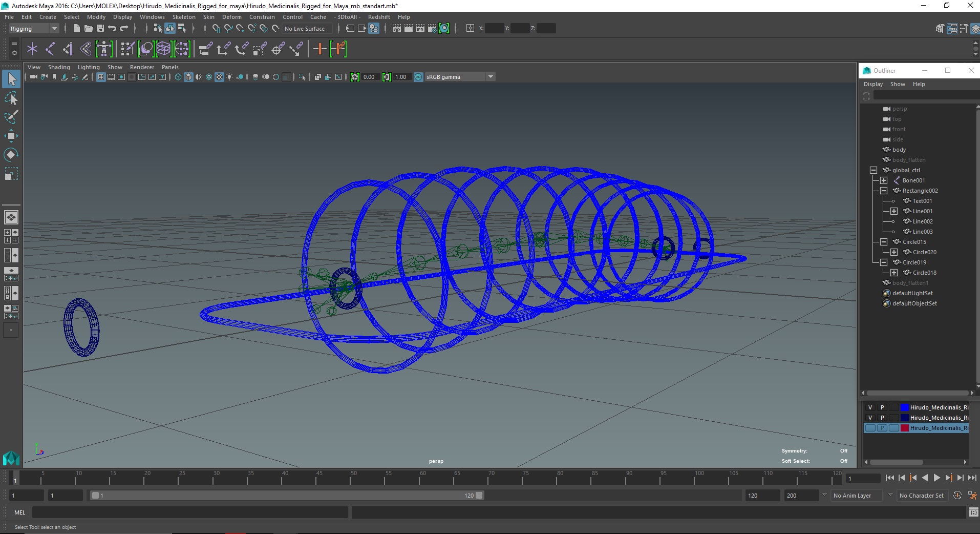Click the single perspective layout icon
This screenshot has width=980, height=534.
click(x=11, y=217)
